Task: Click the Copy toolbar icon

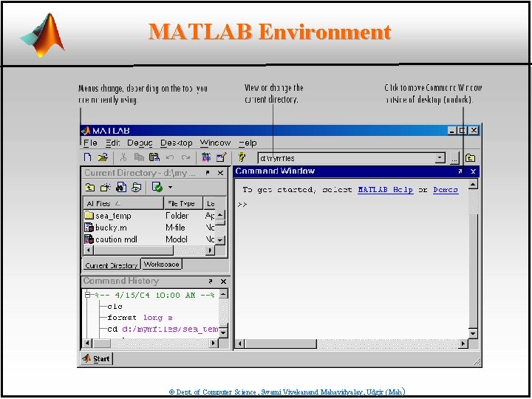Action: (x=139, y=157)
